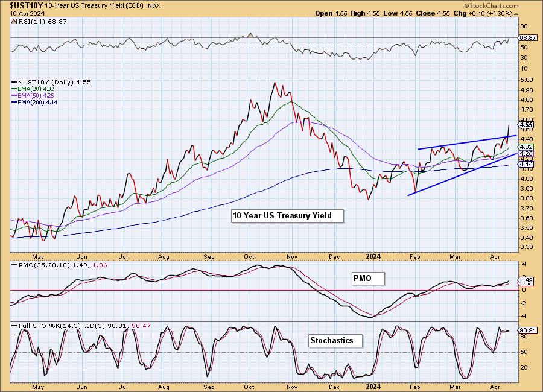Click the 10 level on the RSI axis
The height and width of the screenshot is (392, 543).
pyautogui.click(x=524, y=69)
